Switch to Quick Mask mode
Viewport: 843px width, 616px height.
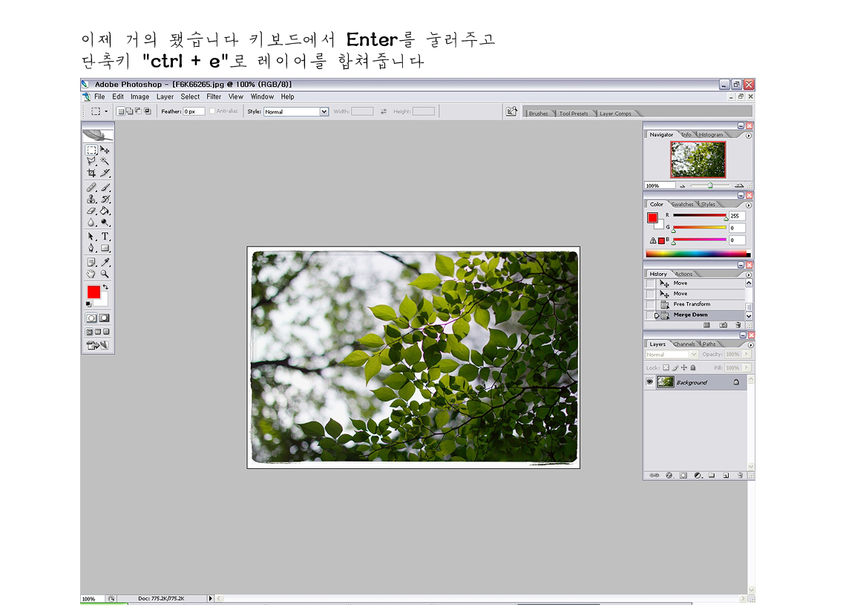click(x=104, y=318)
